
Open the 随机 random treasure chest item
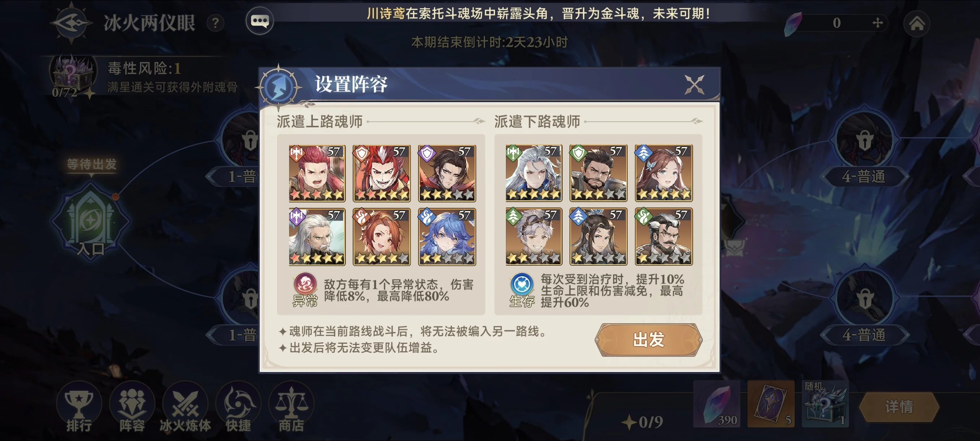click(825, 404)
